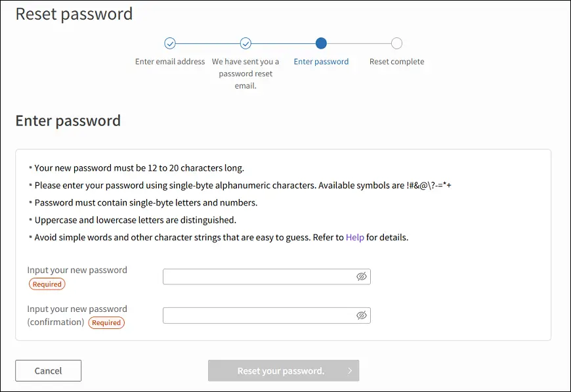This screenshot has width=571, height=392.
Task: Select the 'Enter password' step label
Action: point(321,62)
